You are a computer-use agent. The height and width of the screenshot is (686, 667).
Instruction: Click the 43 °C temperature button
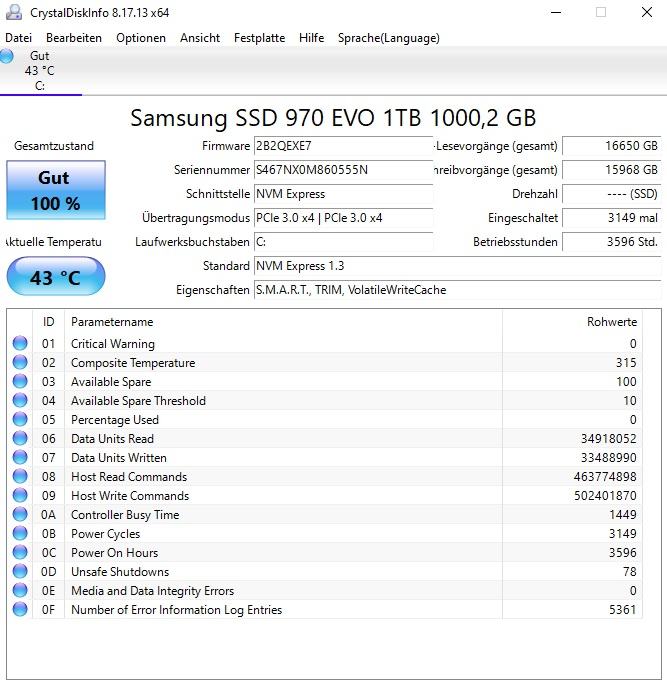point(56,277)
